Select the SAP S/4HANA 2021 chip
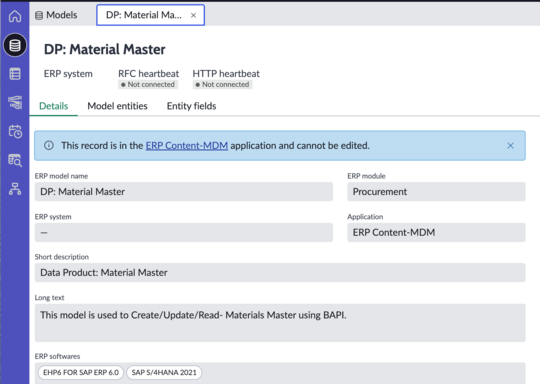The image size is (540, 384). coord(164,373)
